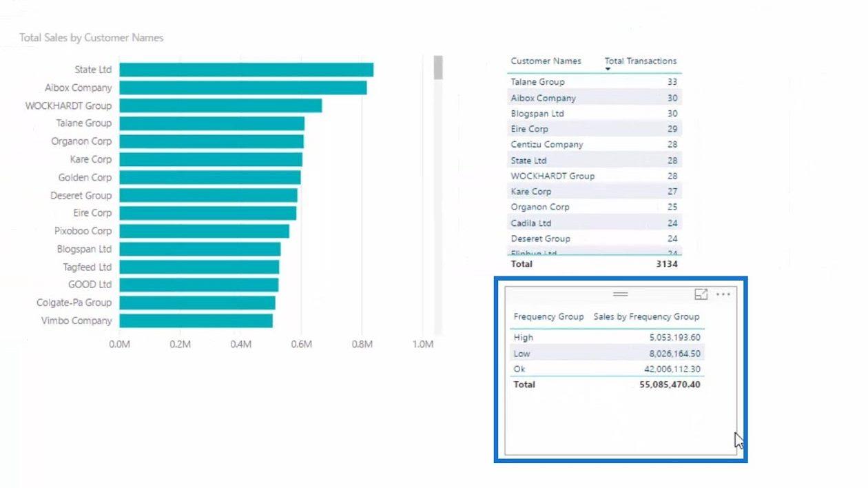Select the Tagfeed Ltd bar
The image size is (868, 488).
click(x=199, y=267)
